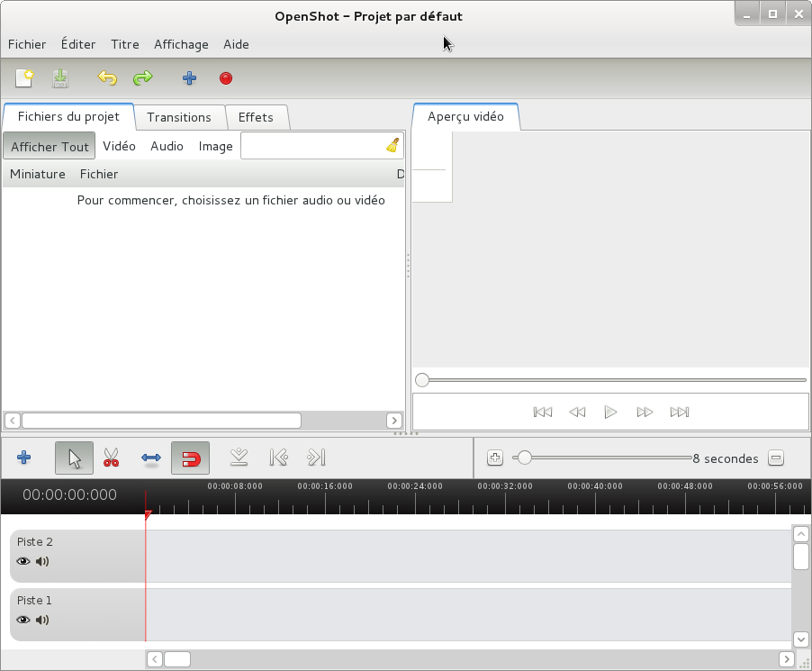This screenshot has height=671, width=812.
Task: Click the file search input field
Action: pos(311,146)
